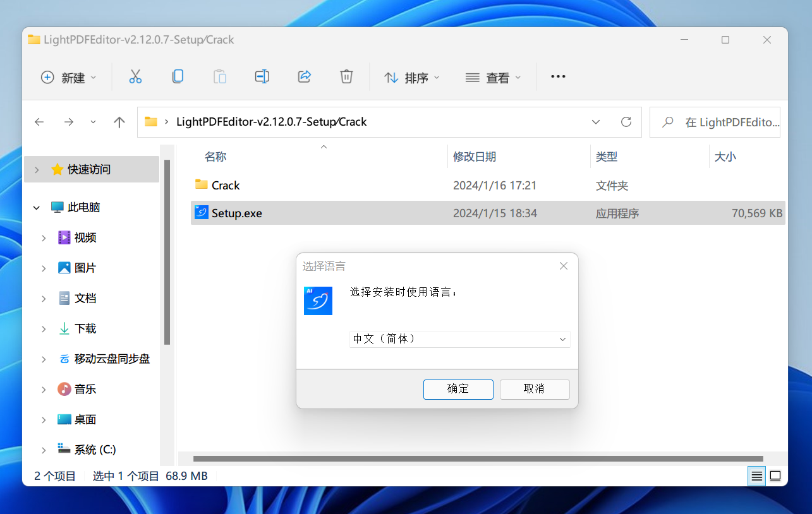This screenshot has height=514, width=812.
Task: Click the Paste clipboard icon
Action: (x=219, y=77)
